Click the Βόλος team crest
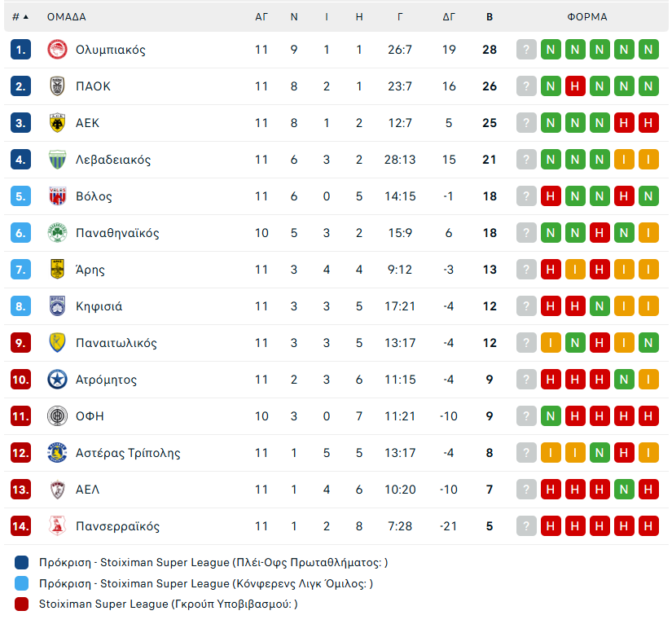Image resolution: width=672 pixels, height=624 pixels. coord(57,196)
